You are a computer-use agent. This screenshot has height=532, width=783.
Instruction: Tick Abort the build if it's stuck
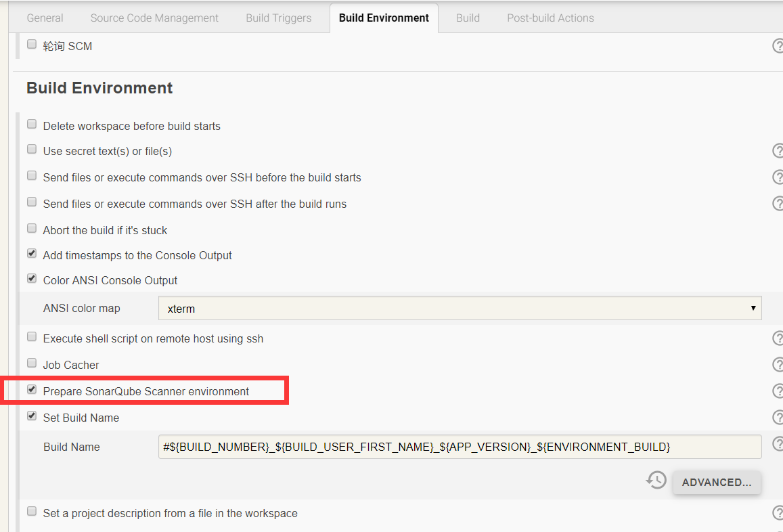point(32,229)
